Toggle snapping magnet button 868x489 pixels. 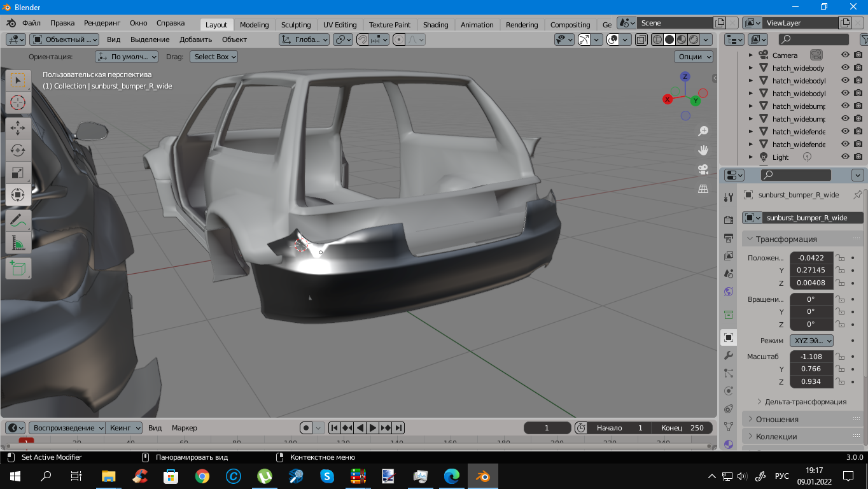tap(362, 39)
